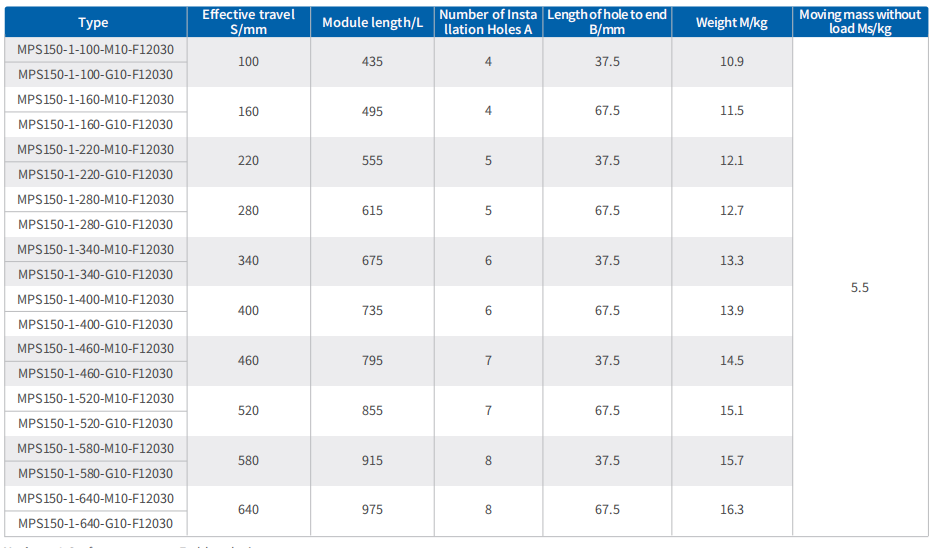The height and width of the screenshot is (548, 938).
Task: Select cell MPS150-1-100-M10-F12030
Action: click(x=96, y=50)
